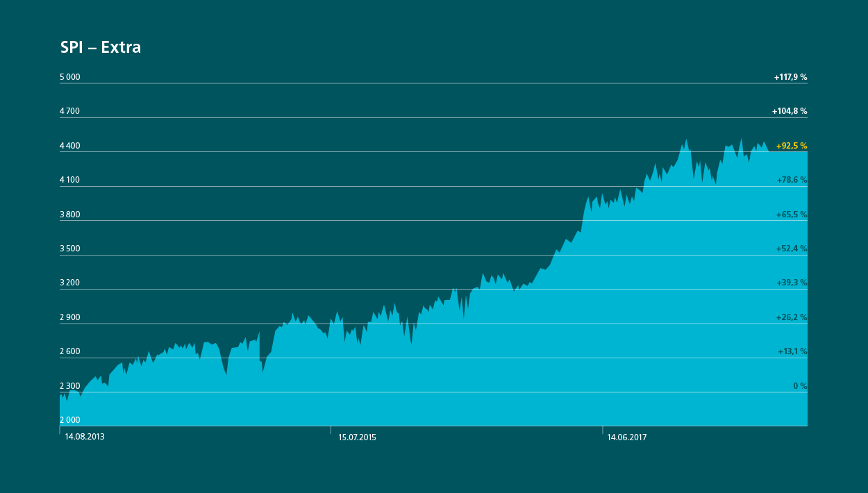Select the '4 700' y-axis label
Screen dimensions: 868x493
pyautogui.click(x=70, y=111)
